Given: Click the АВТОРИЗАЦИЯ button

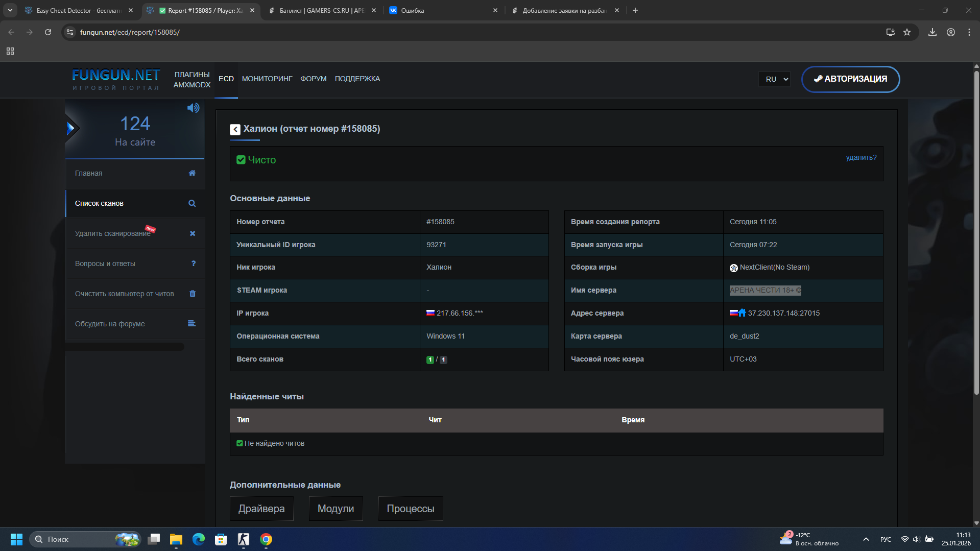Looking at the screenshot, I should click(x=851, y=79).
